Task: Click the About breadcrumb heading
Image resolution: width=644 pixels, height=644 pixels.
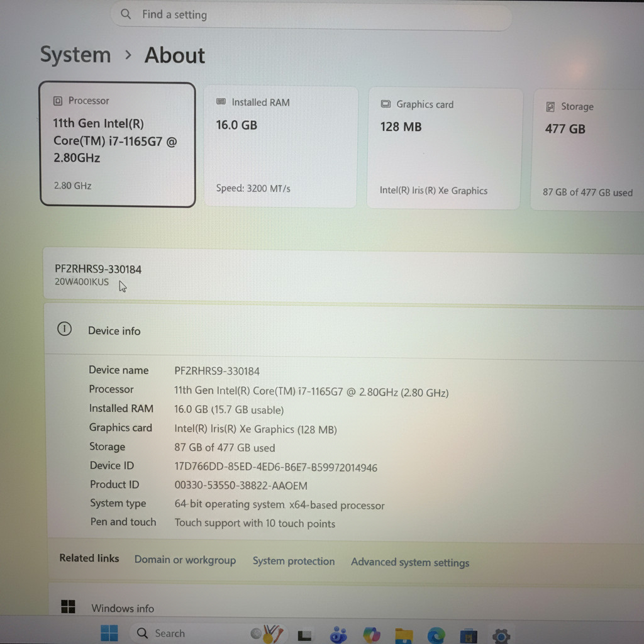Action: 175,55
